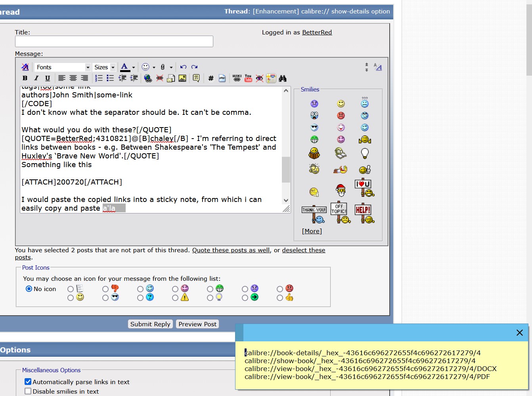
Task: Insert an image into the message
Action: [x=182, y=78]
